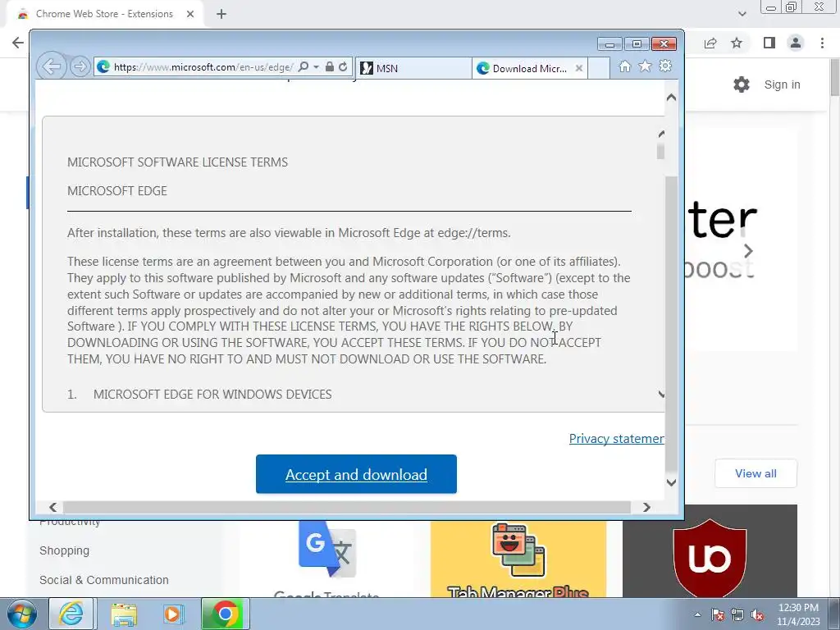
Task: Open the Chrome three-dot menu
Action: (822, 43)
